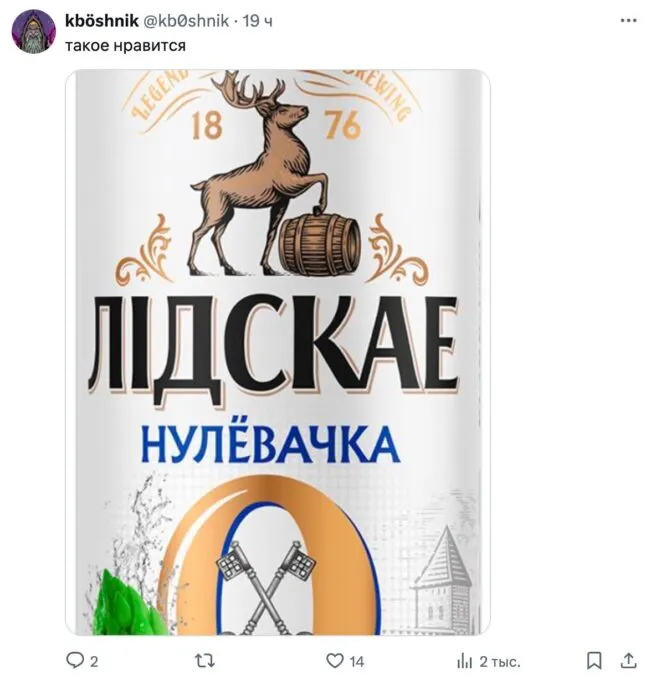
Task: Open the post timestamp 19 ч
Action: click(257, 21)
